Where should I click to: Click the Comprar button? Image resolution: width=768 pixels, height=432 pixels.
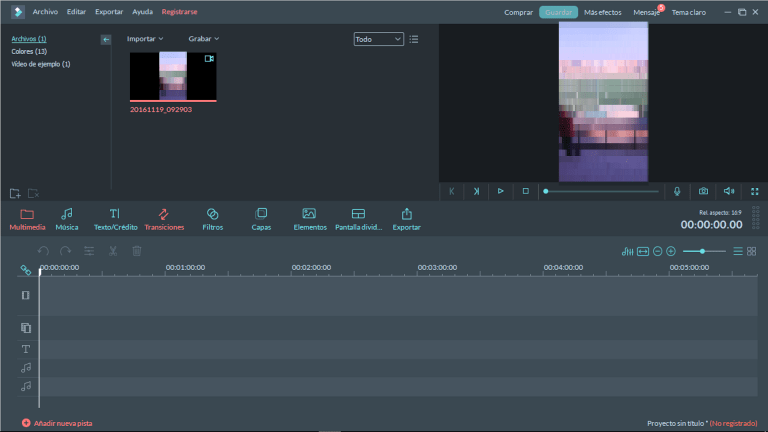pyautogui.click(x=518, y=12)
